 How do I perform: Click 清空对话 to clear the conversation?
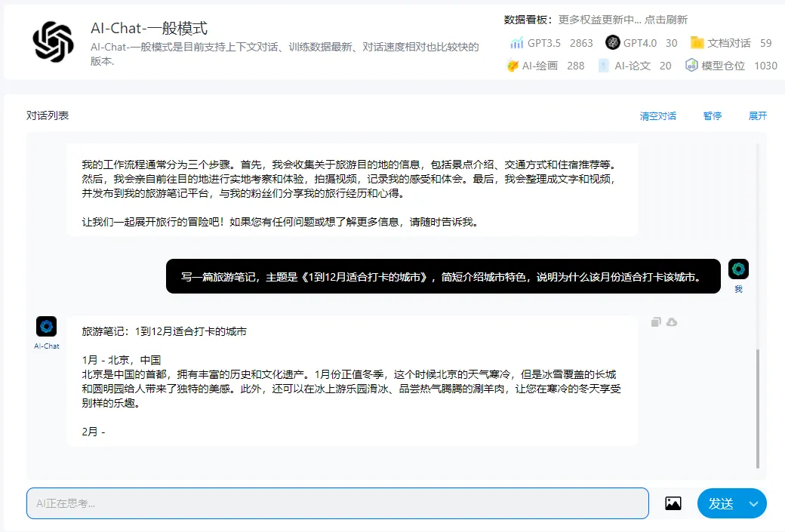click(x=657, y=115)
